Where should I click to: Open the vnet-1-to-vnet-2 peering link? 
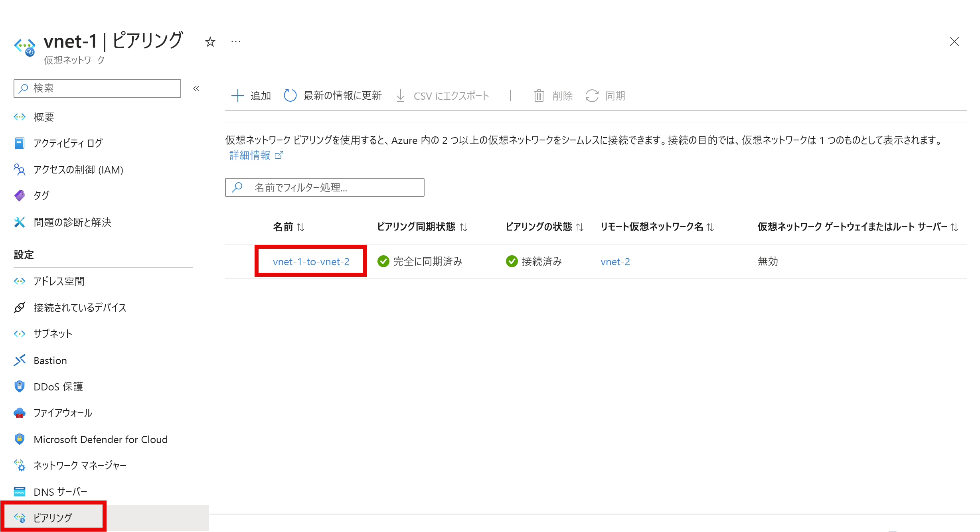click(x=311, y=262)
